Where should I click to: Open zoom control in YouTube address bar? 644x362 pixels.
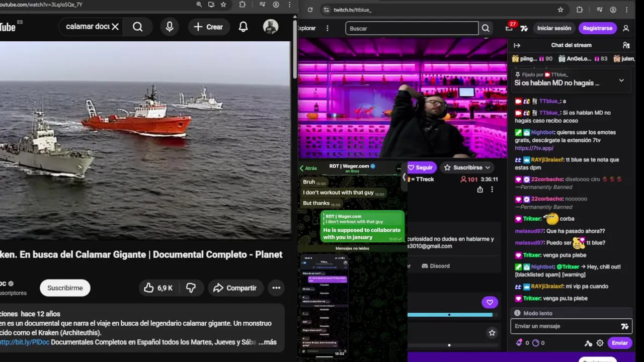click(199, 5)
